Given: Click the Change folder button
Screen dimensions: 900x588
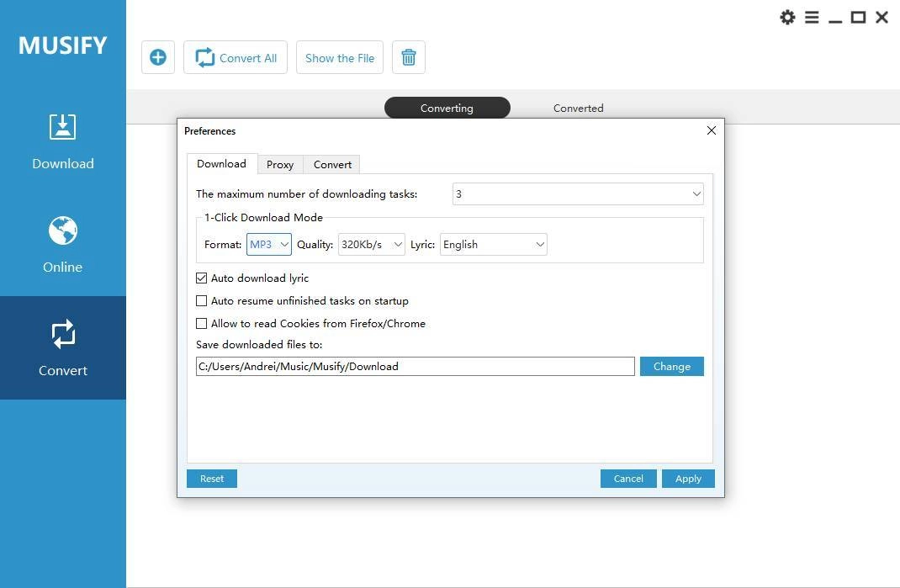Looking at the screenshot, I should tap(671, 367).
